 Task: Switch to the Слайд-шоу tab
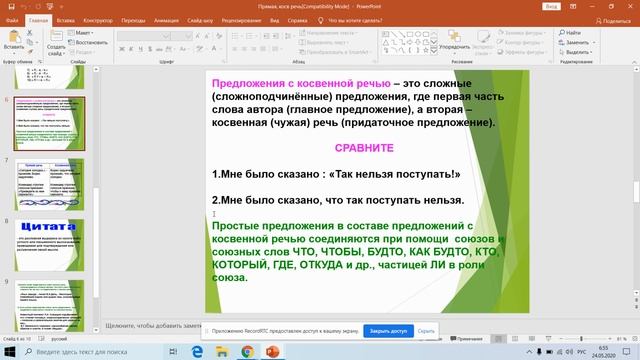(x=200, y=20)
